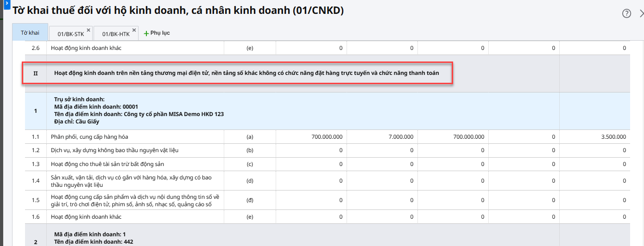The width and height of the screenshot is (644, 246).
Task: Select the row 'Phân phối, cung cấp hàng hóa'
Action: click(x=89, y=137)
